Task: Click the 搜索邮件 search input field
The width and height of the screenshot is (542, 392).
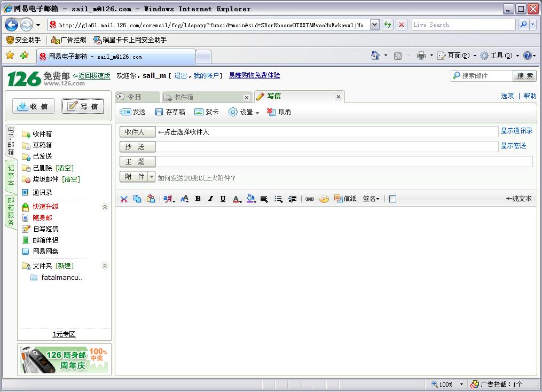Action: click(x=482, y=76)
